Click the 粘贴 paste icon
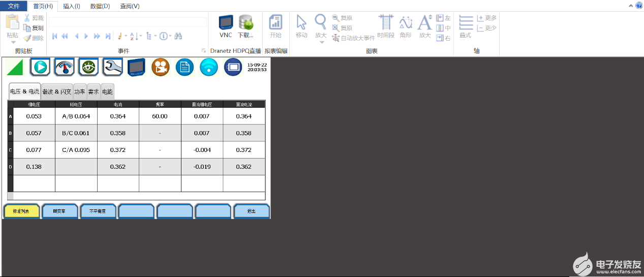Screen dimensions: 644x277 point(12,23)
